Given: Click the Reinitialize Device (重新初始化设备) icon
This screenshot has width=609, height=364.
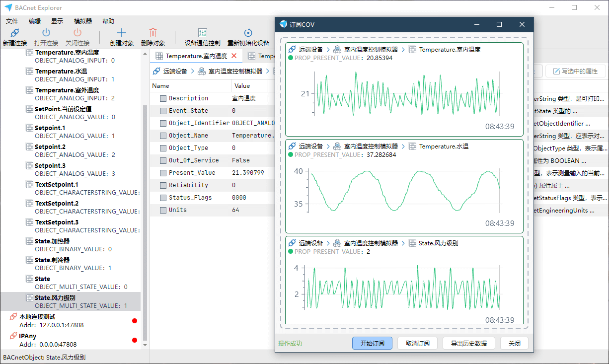Looking at the screenshot, I should 248,33.
